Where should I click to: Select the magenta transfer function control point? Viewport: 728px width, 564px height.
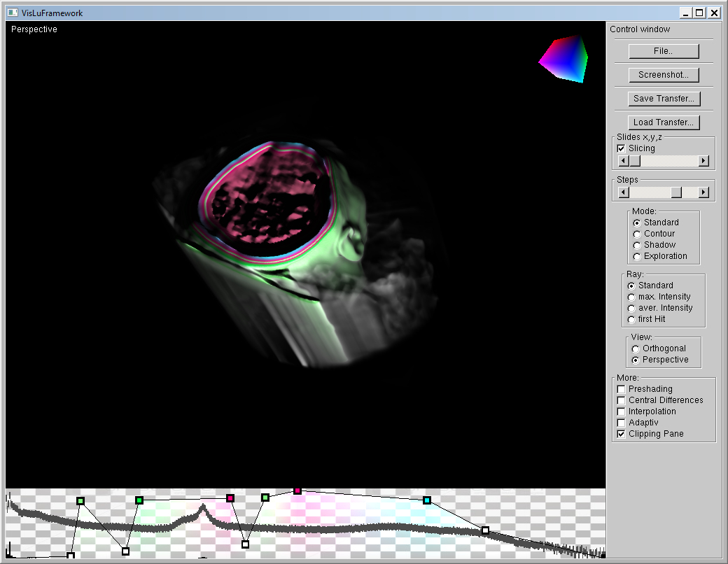point(297,491)
